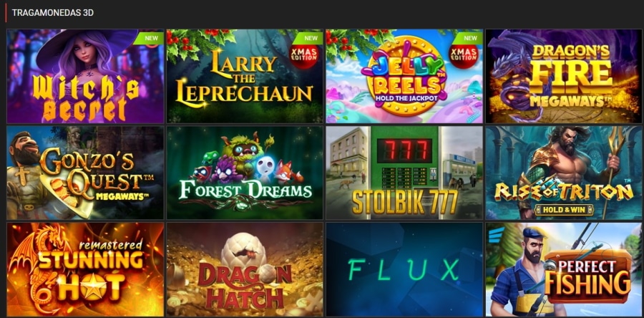The image size is (644, 318).
Task: Play the Perfect Fishing game
Action: (564, 269)
